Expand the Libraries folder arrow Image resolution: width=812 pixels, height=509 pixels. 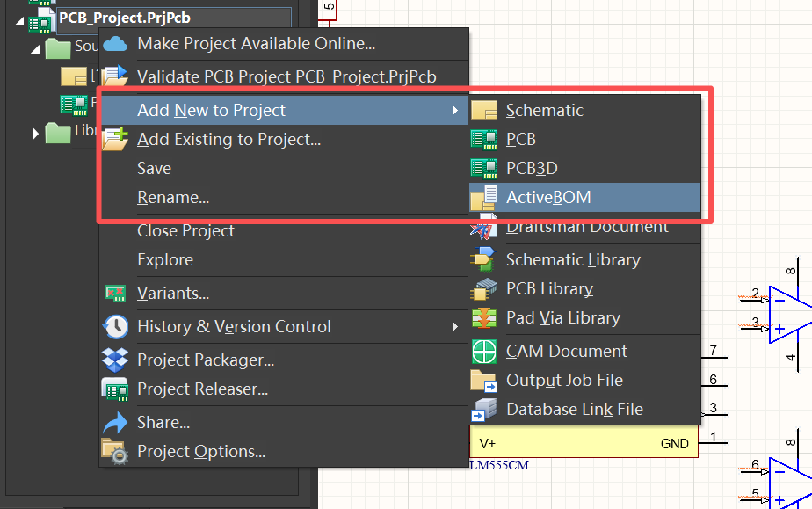[x=35, y=134]
